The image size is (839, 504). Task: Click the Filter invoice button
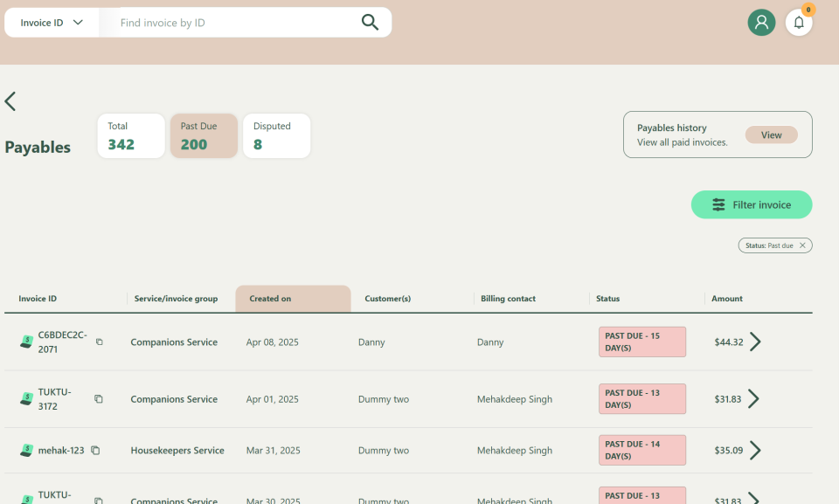tap(752, 204)
